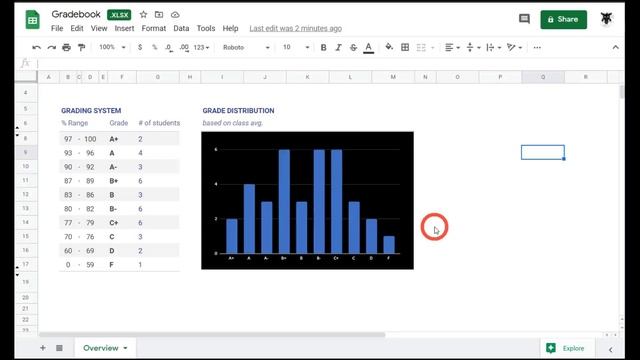Open the Overview tab dropdown arrow
This screenshot has width=640, height=360.
[125, 348]
